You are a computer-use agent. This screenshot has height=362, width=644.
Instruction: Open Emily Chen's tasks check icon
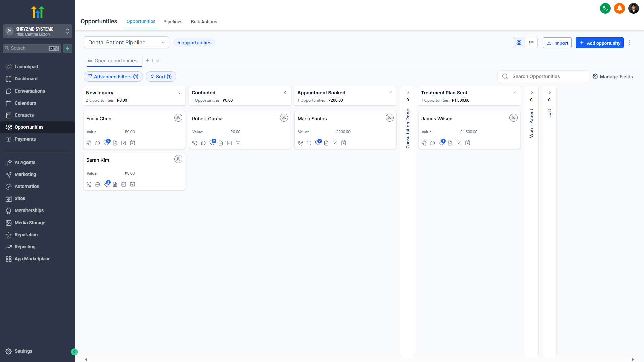point(124,143)
